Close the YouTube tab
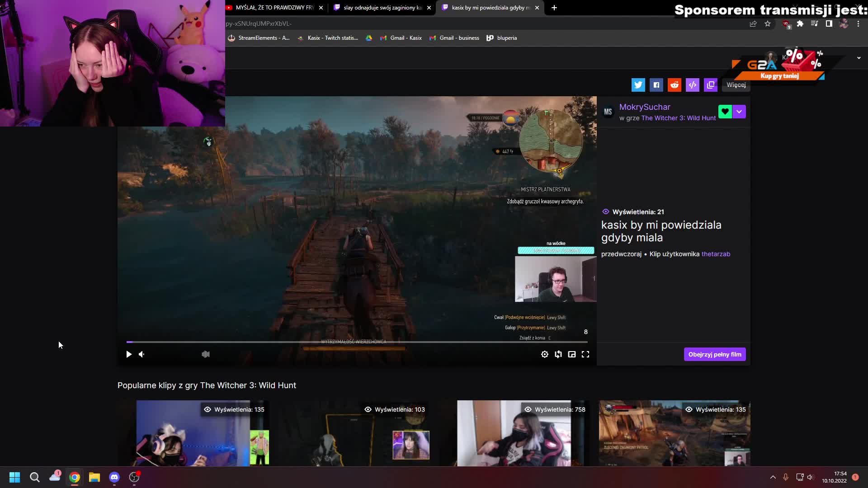The height and width of the screenshot is (488, 868). pos(321,8)
